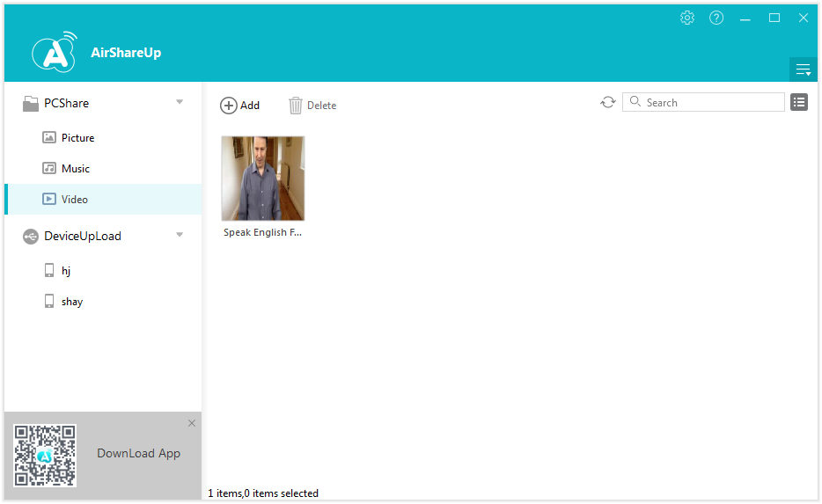Viewport: 822px width, 504px height.
Task: Open settings via the gear icon
Action: click(x=687, y=18)
